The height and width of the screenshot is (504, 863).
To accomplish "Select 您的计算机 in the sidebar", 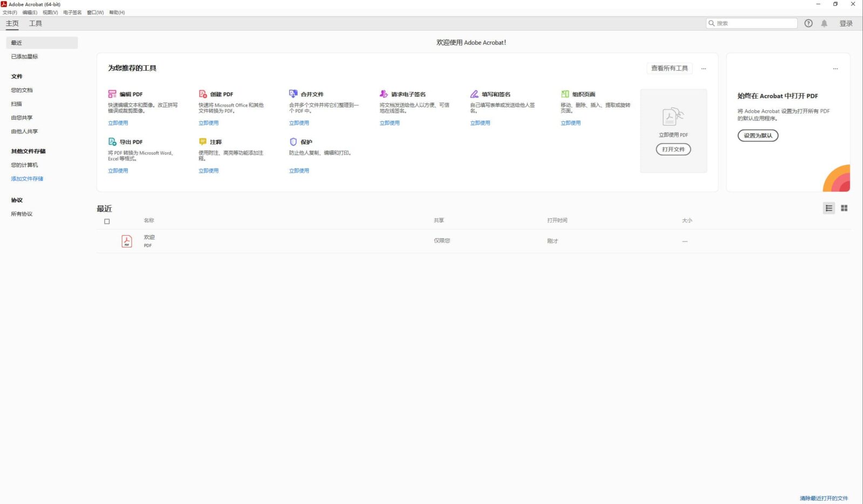I will 25,165.
